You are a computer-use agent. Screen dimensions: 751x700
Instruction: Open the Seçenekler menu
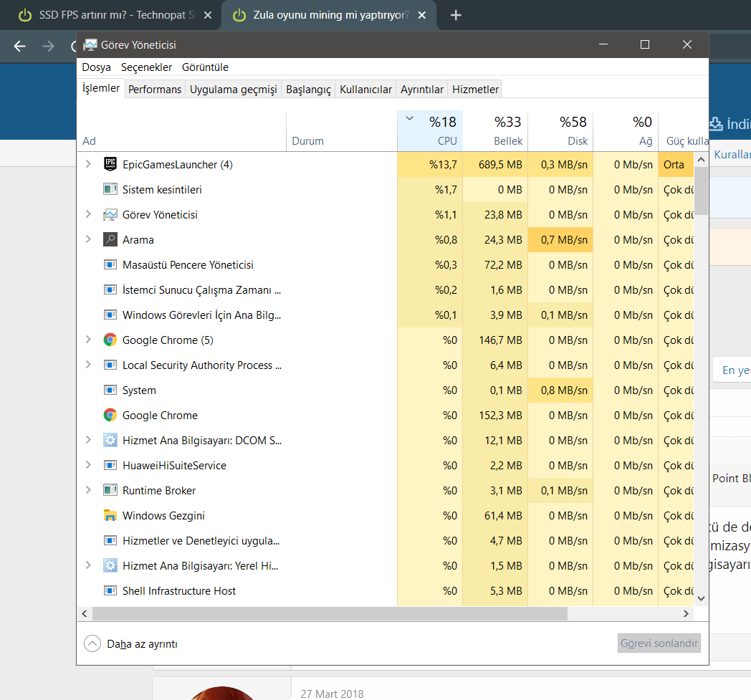[146, 67]
